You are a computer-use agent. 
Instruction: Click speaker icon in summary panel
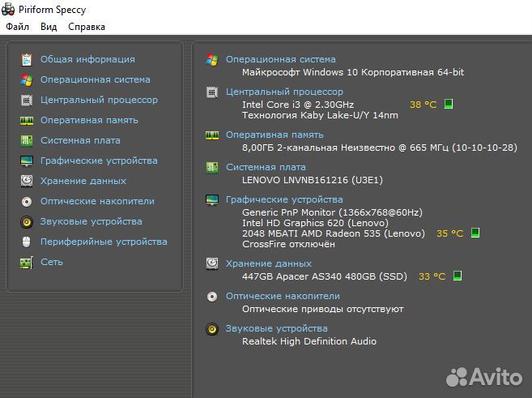(212, 329)
